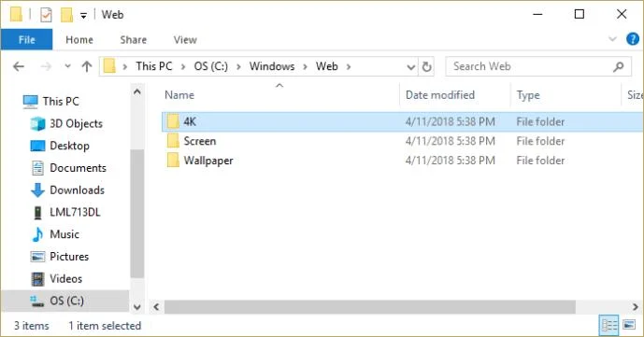Go up one folder level
Screen dimensions: 644x337
86,66
